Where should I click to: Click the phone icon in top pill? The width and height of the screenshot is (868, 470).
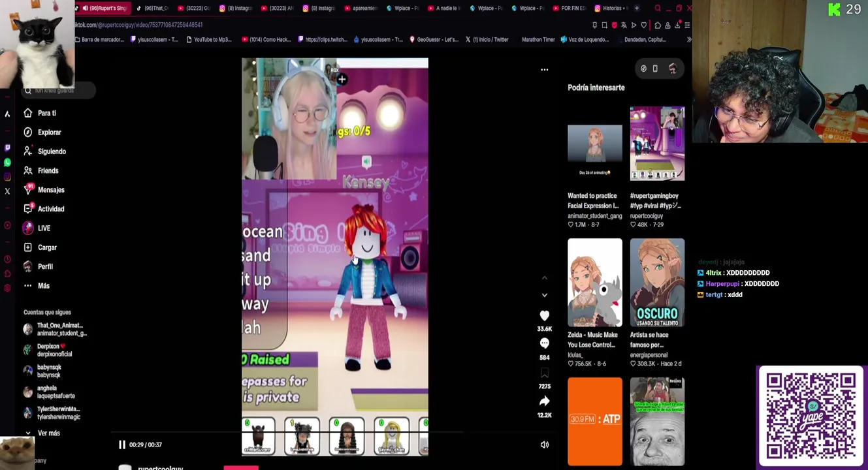tap(655, 69)
